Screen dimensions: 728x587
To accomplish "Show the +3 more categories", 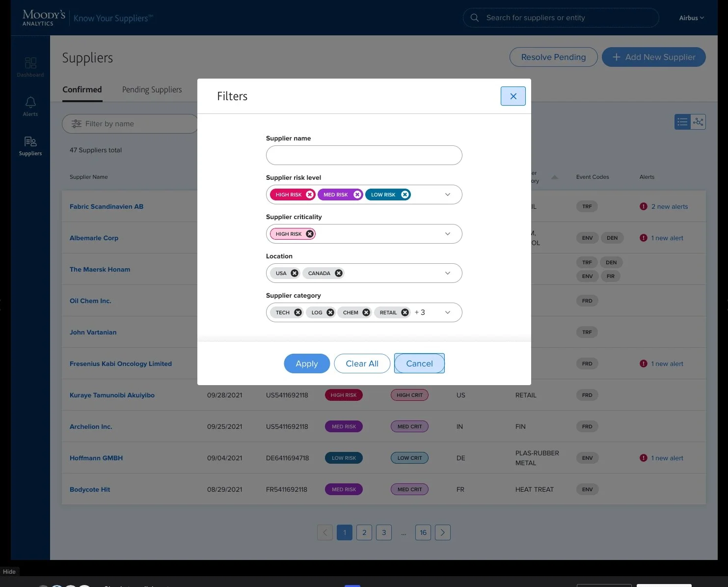I will pos(420,312).
